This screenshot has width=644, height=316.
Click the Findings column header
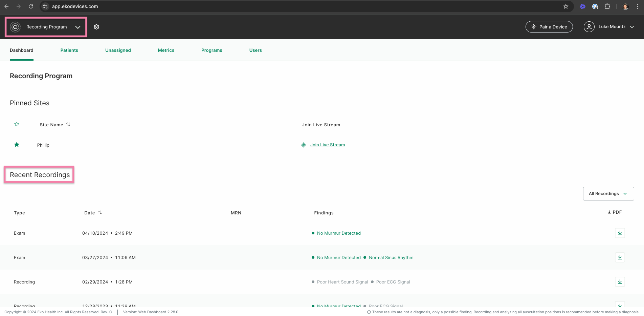click(324, 213)
